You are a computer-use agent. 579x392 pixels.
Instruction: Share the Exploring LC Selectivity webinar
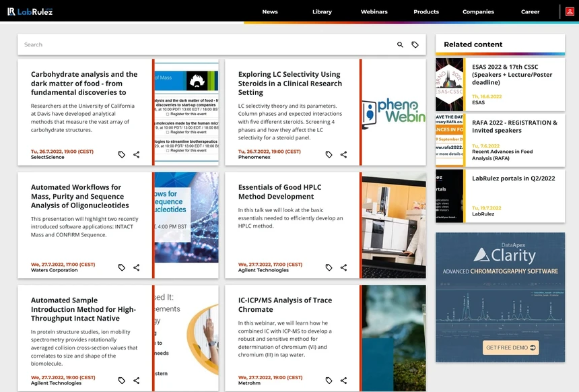point(343,154)
